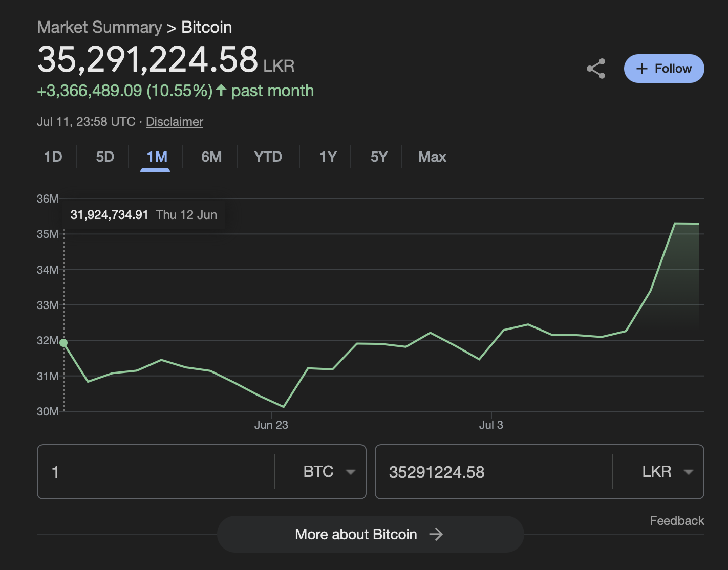Follow Bitcoin with the Follow button

[664, 69]
